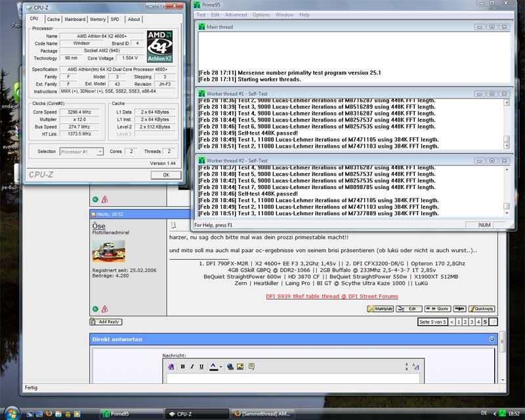Open Öse's avatar image

tap(109, 251)
